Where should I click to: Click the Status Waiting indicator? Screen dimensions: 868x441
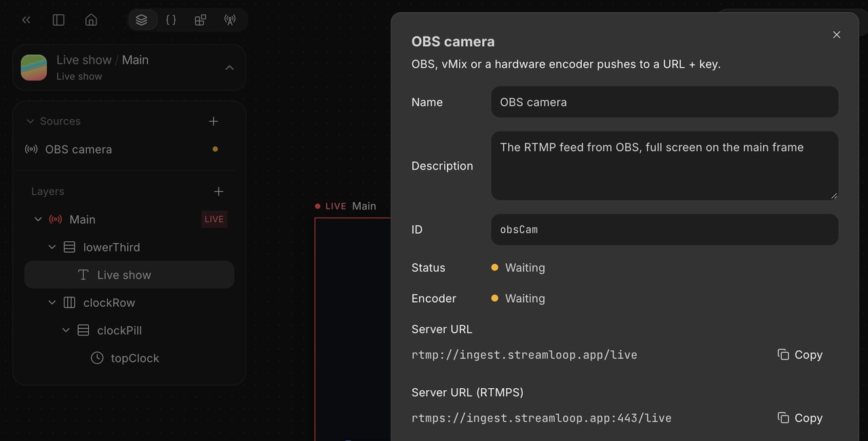click(x=518, y=268)
